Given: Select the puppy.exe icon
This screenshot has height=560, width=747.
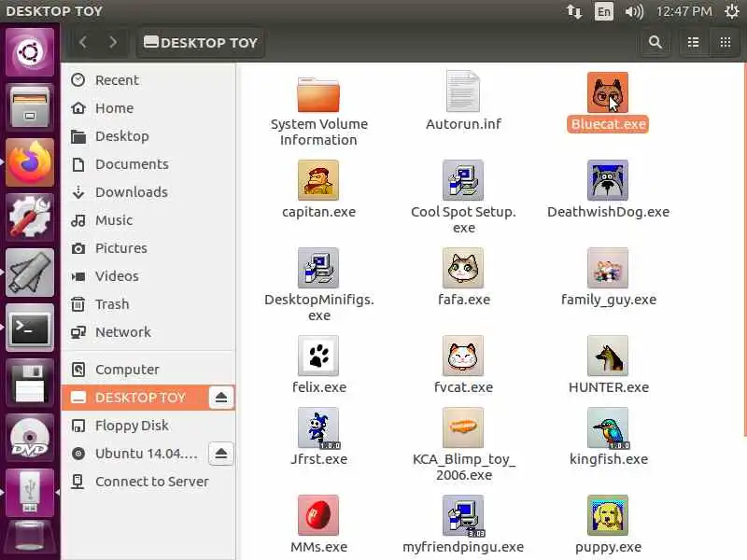Looking at the screenshot, I should pyautogui.click(x=608, y=515).
